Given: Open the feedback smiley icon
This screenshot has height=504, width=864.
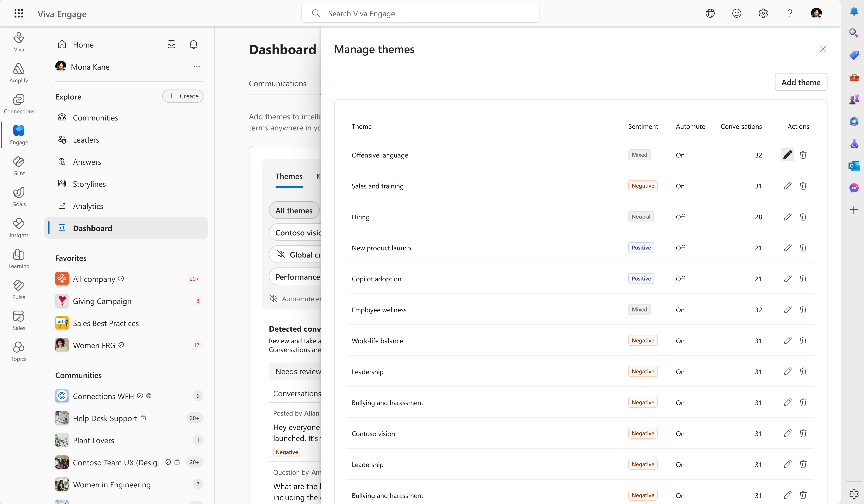Looking at the screenshot, I should coord(736,13).
